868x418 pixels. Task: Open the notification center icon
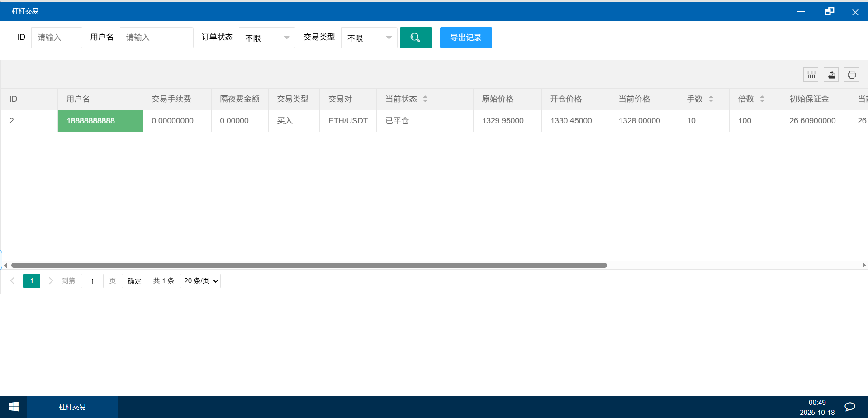850,407
